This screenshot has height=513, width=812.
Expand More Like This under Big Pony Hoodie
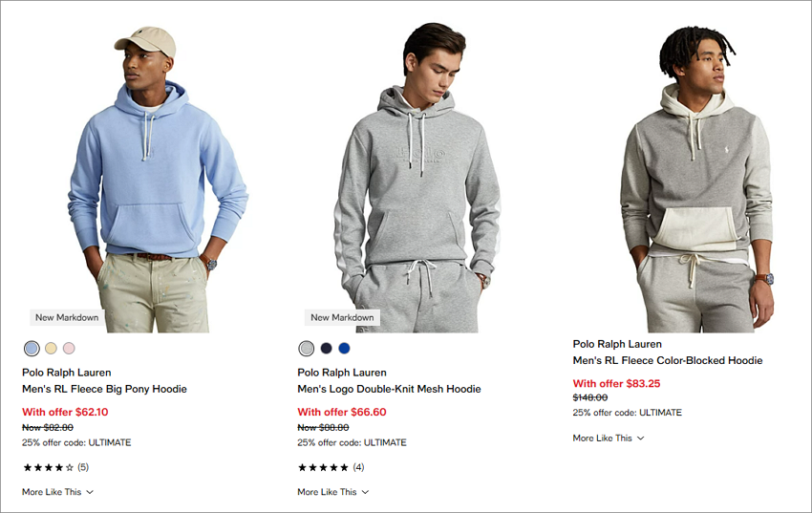pos(57,492)
